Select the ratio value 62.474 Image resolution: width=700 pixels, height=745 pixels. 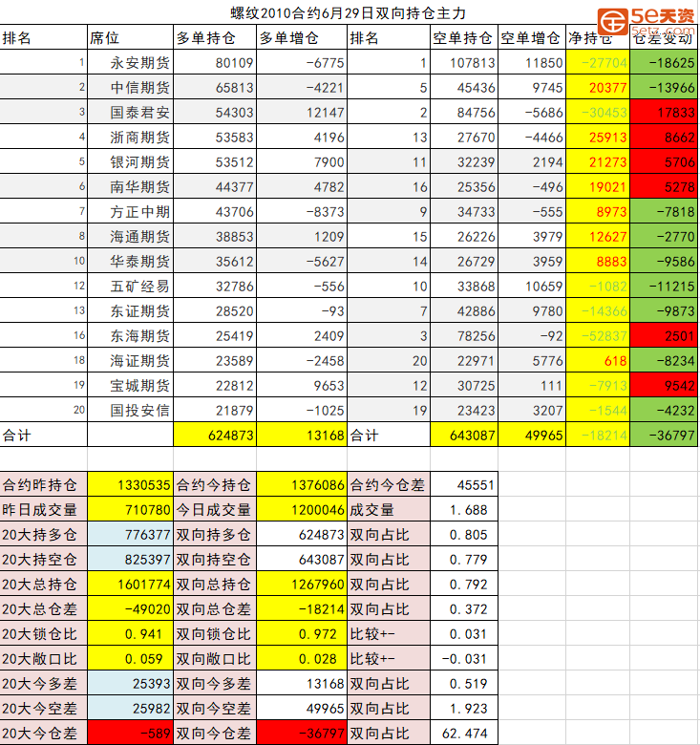(x=463, y=733)
